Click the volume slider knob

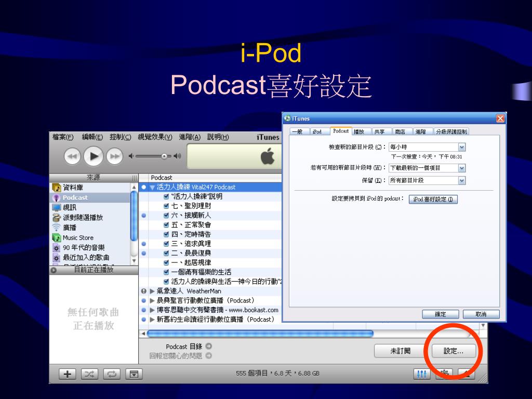(x=164, y=156)
